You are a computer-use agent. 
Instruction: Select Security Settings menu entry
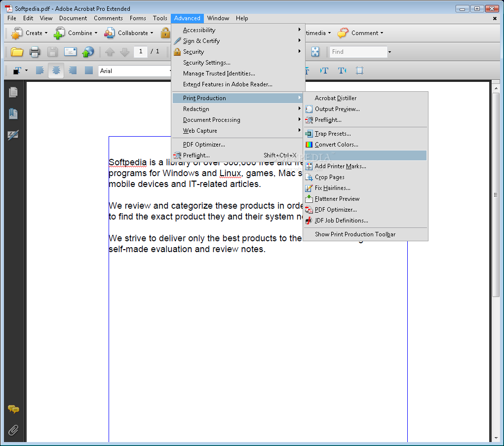238,63
